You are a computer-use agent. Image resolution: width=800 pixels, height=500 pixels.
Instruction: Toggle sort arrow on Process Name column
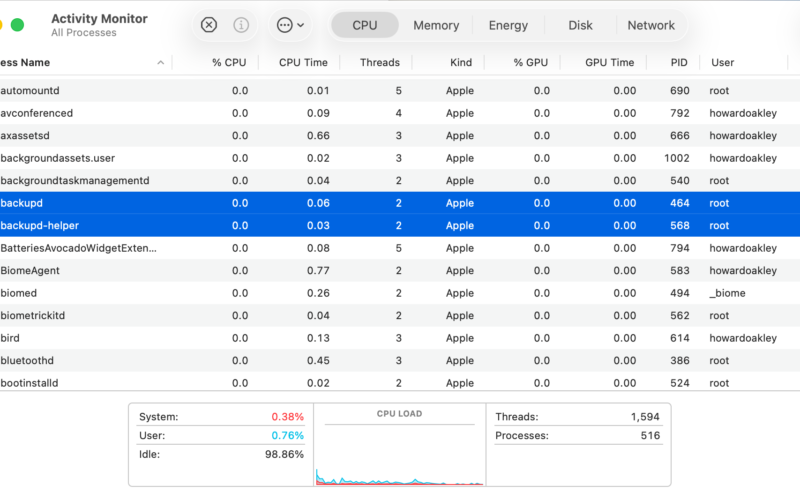pos(161,62)
